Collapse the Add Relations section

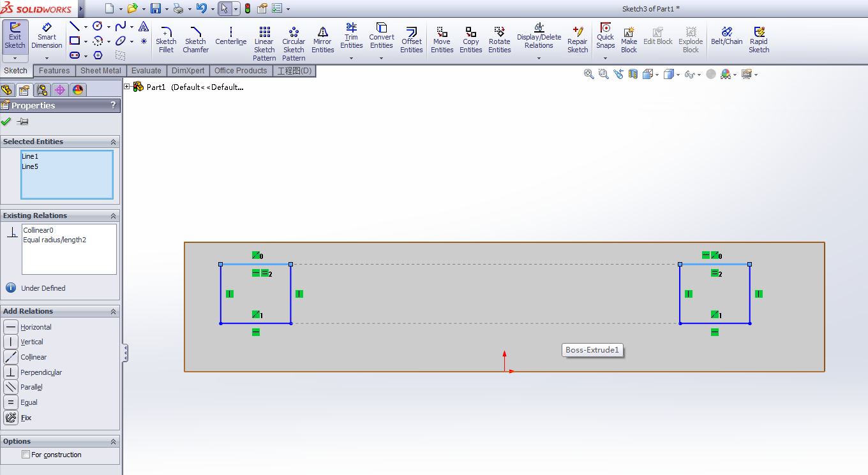click(x=113, y=311)
